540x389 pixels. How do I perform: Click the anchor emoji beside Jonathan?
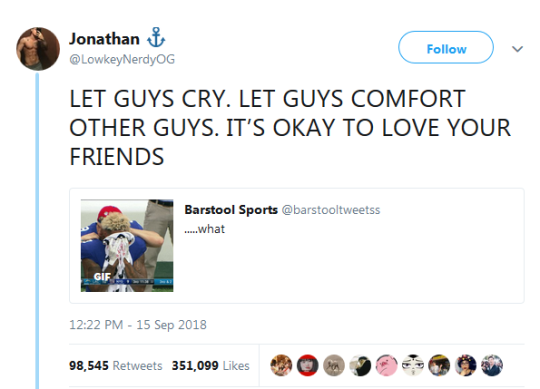[156, 37]
